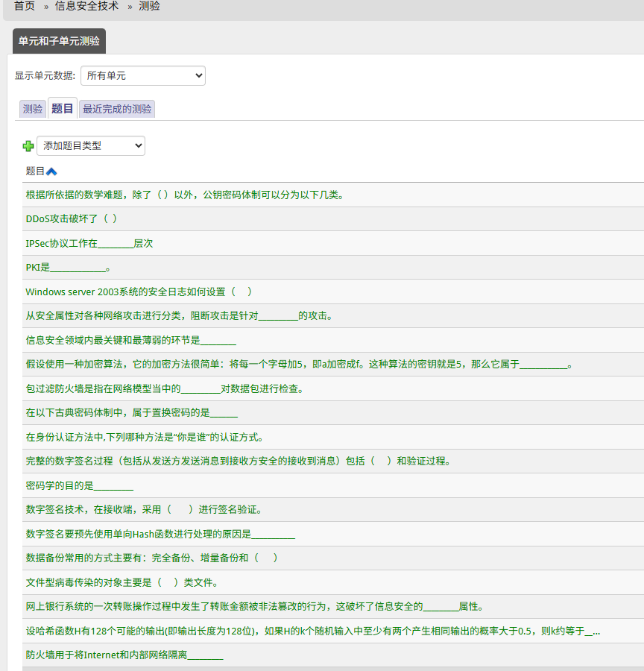Open the 显示单元数据 dropdown showing 所有单元
This screenshot has width=644, height=671.
(142, 76)
